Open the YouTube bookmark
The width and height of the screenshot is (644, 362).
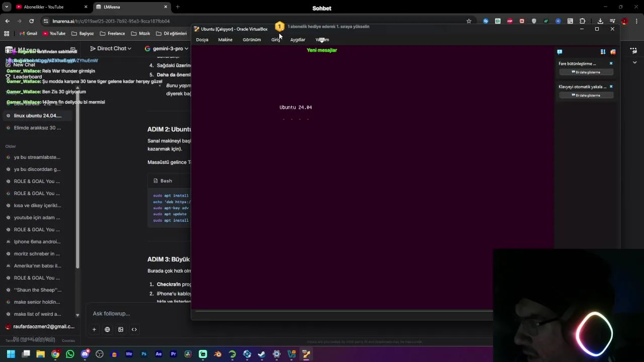tap(54, 34)
